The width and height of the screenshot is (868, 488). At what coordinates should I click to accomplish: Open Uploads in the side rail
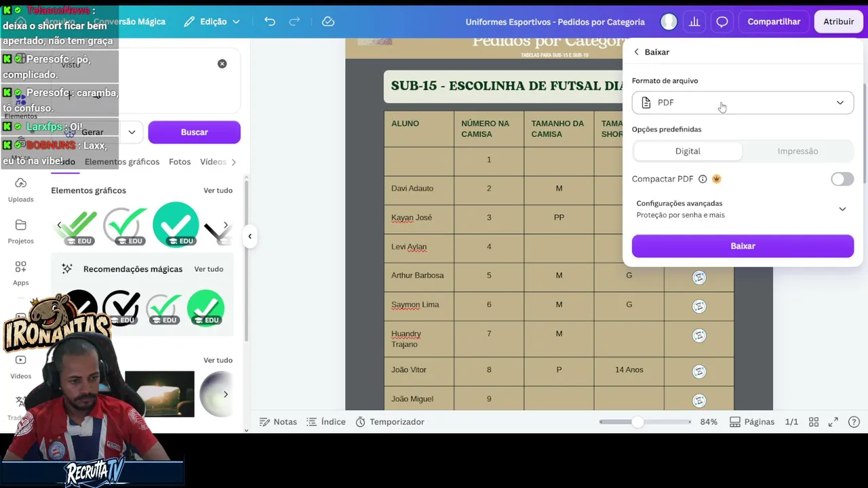(x=20, y=190)
